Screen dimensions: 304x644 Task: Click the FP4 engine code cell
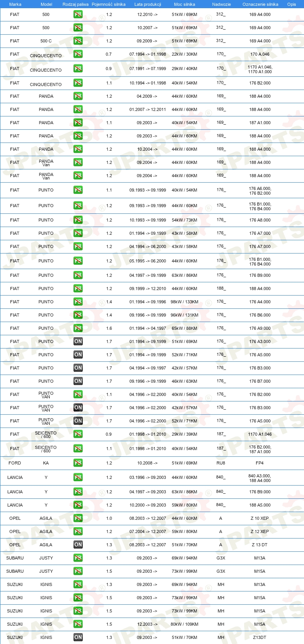click(260, 463)
